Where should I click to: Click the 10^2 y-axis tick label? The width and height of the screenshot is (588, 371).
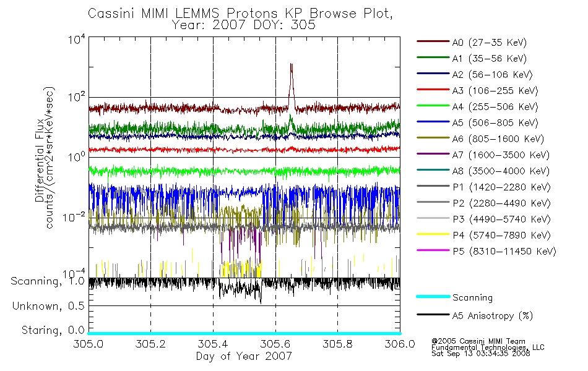77,98
